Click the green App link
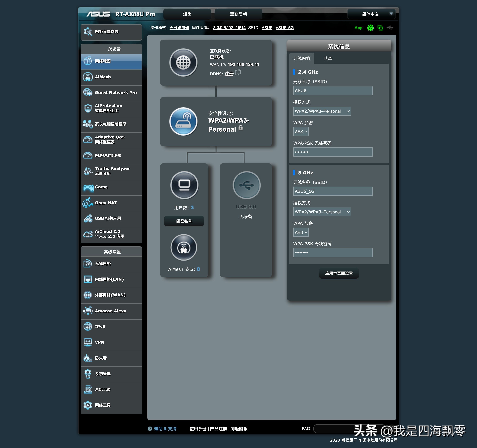Screen dimensions: 477x448 point(358,28)
